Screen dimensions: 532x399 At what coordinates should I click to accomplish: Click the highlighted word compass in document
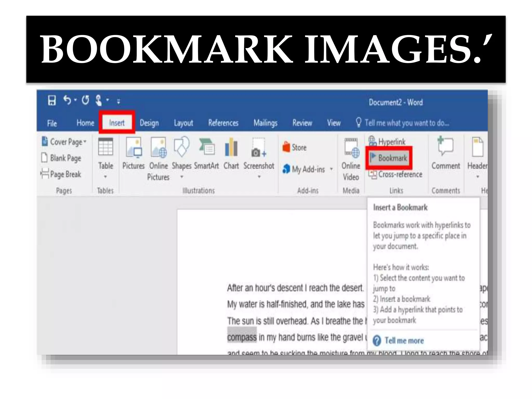coord(242,337)
